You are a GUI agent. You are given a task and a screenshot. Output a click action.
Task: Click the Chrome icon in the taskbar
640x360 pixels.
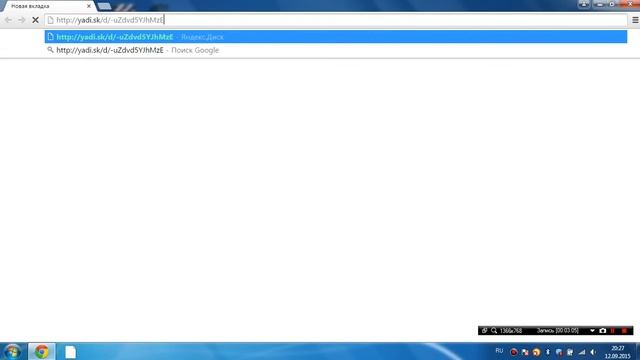41,351
